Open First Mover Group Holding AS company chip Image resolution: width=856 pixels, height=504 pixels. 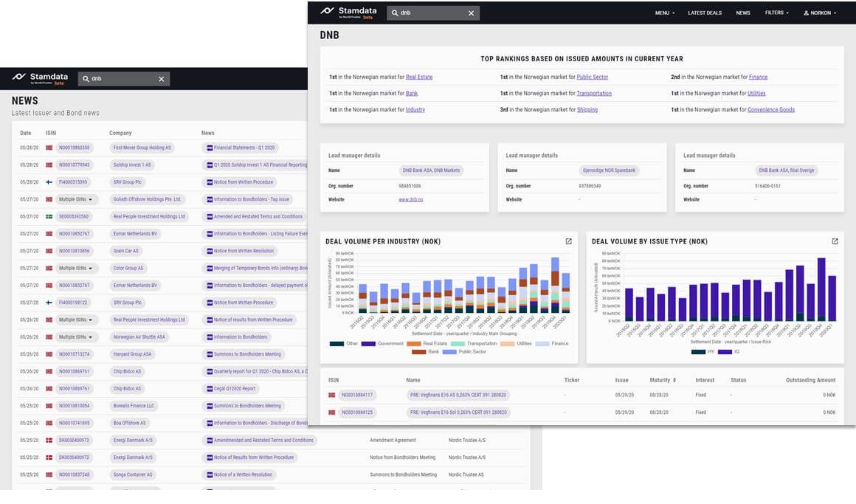[142, 148]
